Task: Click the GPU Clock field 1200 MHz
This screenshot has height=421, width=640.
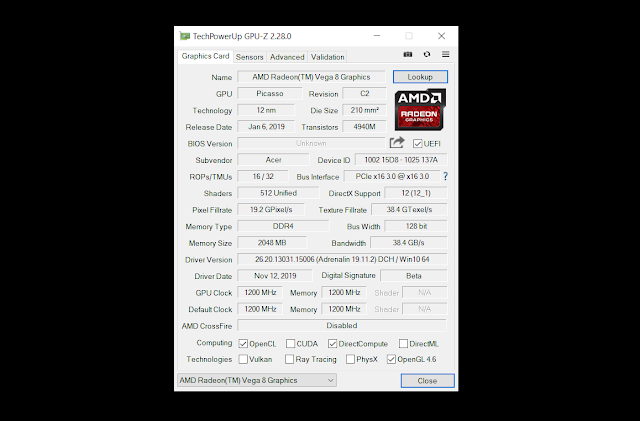Action: click(x=260, y=292)
